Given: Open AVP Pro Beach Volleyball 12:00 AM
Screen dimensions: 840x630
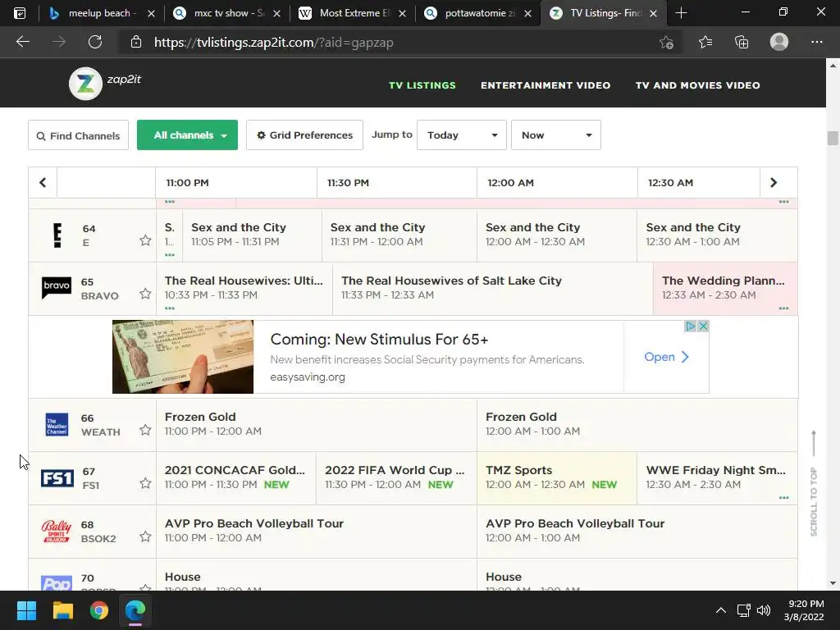Looking at the screenshot, I should click(x=637, y=531).
